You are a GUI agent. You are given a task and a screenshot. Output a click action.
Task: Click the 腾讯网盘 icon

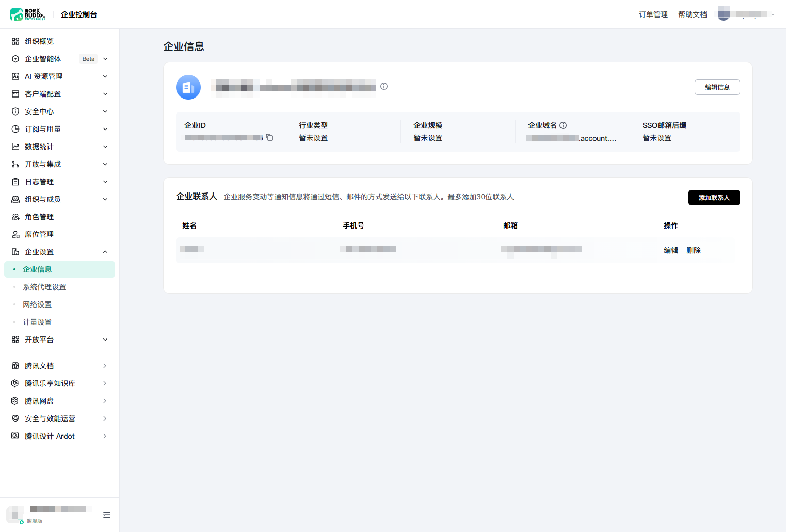[x=15, y=401]
